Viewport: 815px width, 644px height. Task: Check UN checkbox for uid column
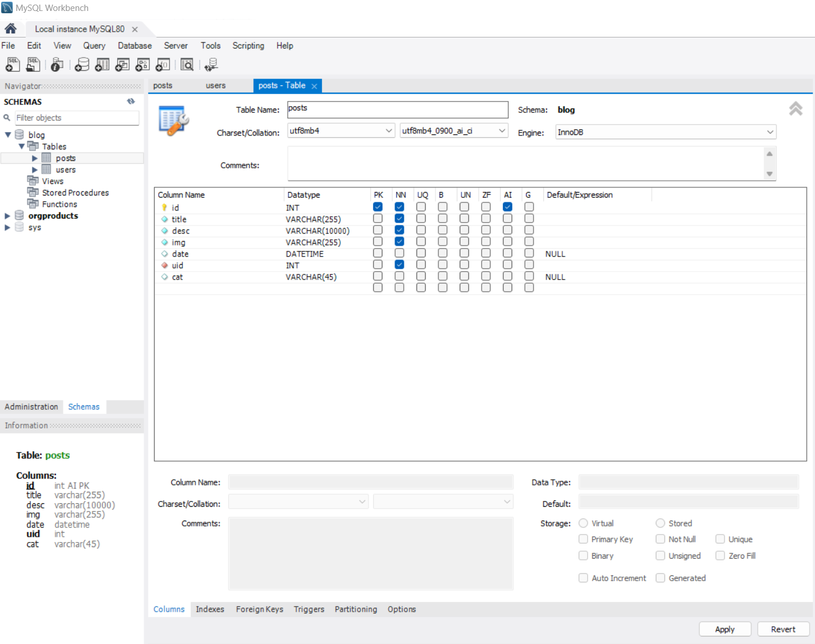coord(464,265)
